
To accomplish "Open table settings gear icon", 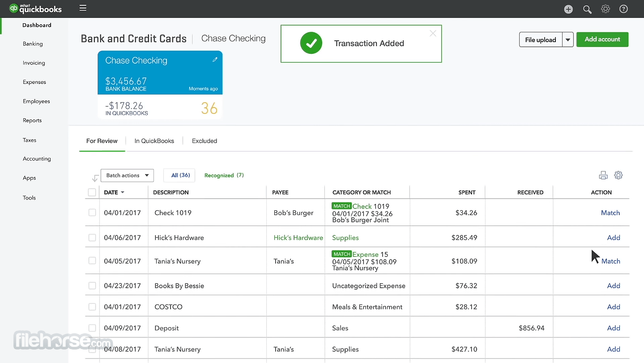I will [x=618, y=175].
